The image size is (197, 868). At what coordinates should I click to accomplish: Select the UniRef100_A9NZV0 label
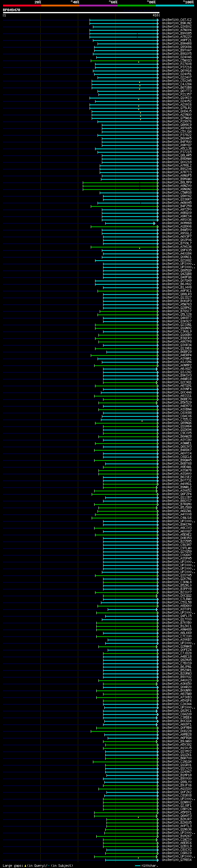[177, 186]
